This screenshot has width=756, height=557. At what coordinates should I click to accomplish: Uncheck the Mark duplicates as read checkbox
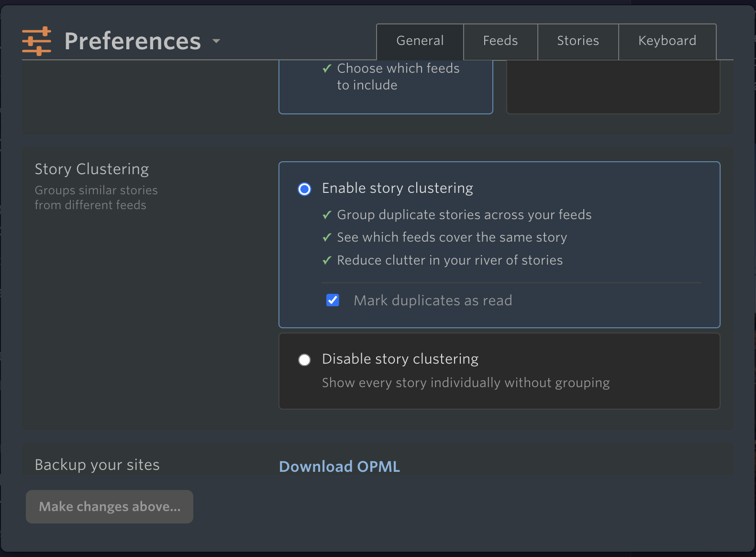pos(333,300)
